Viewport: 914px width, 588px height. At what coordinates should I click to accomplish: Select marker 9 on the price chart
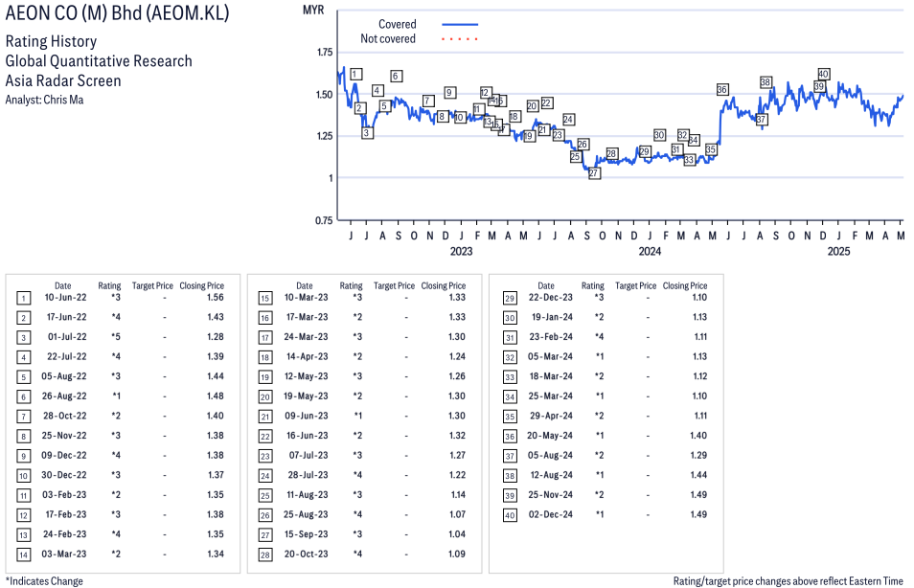click(x=448, y=92)
